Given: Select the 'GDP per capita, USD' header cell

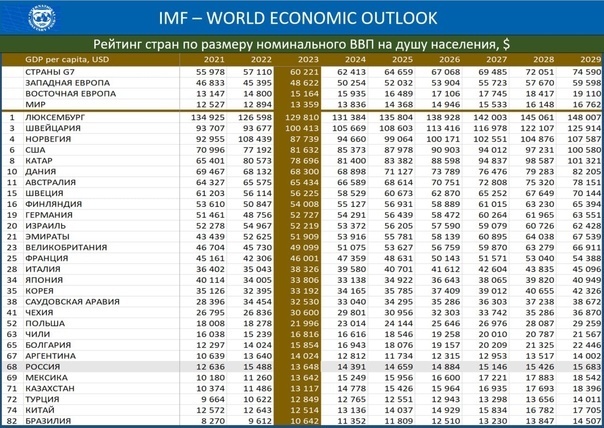Looking at the screenshot, I should coord(67,59).
